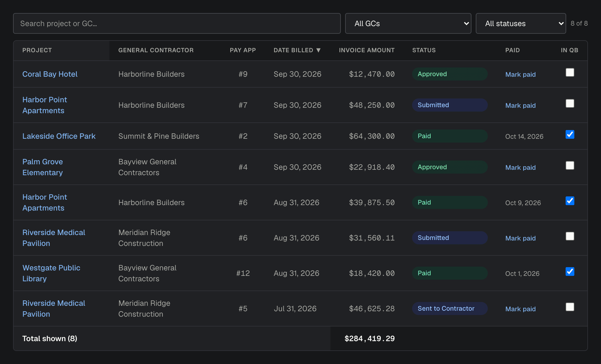Open the All GCs dropdown
Screen dimensions: 601x364
408,23
